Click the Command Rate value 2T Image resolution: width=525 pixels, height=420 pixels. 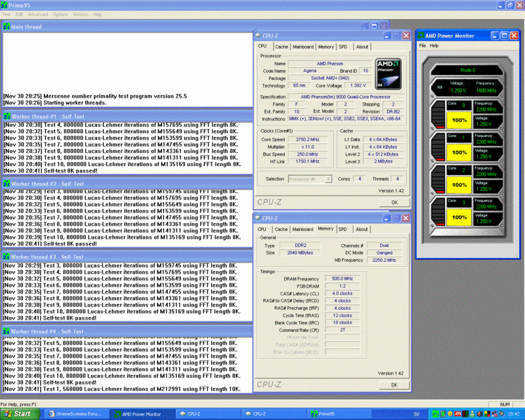(342, 330)
